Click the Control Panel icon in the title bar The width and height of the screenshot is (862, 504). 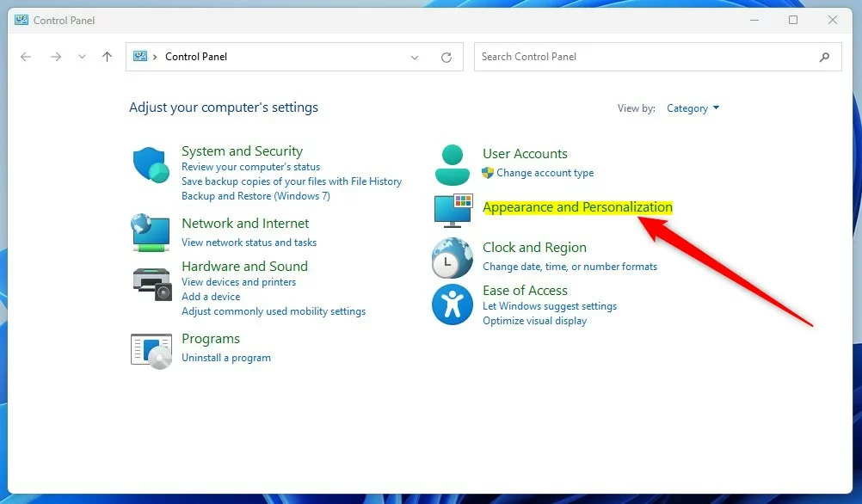click(22, 21)
